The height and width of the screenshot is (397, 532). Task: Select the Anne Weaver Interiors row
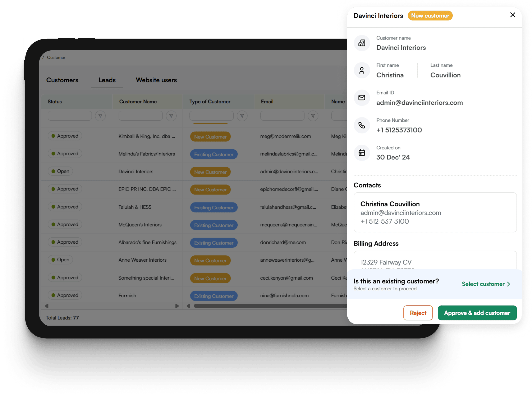[x=142, y=260]
